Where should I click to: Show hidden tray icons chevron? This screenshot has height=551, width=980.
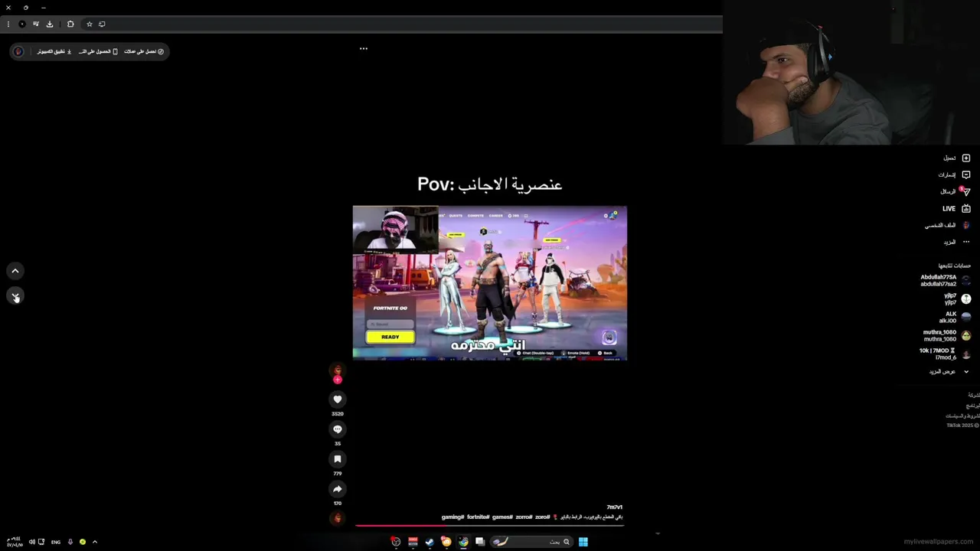95,542
